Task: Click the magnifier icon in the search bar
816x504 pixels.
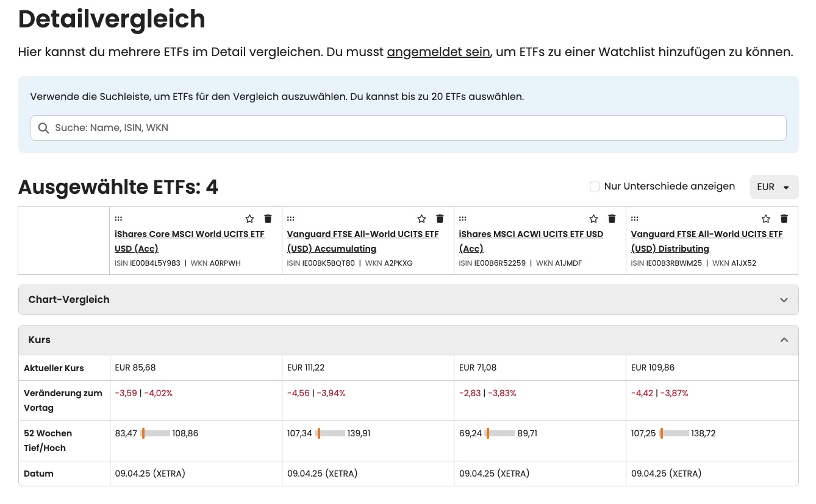Action: 43,128
